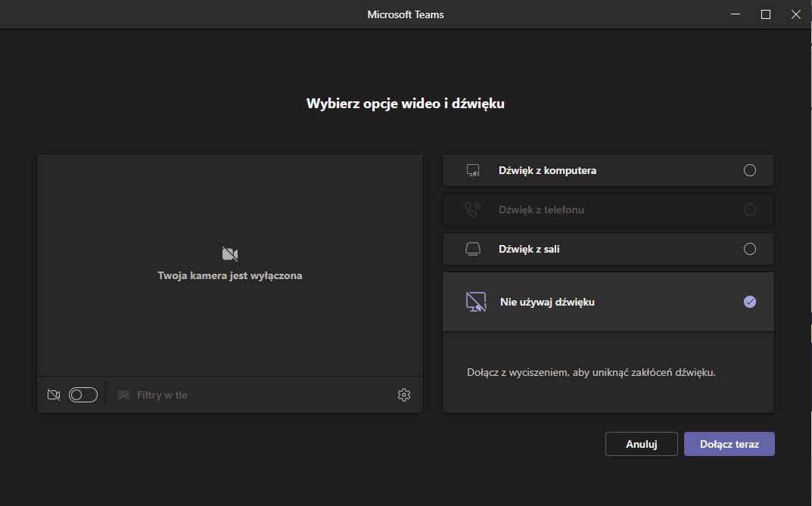
Task: Click the camera-off icon beside the video toggle
Action: pos(53,395)
